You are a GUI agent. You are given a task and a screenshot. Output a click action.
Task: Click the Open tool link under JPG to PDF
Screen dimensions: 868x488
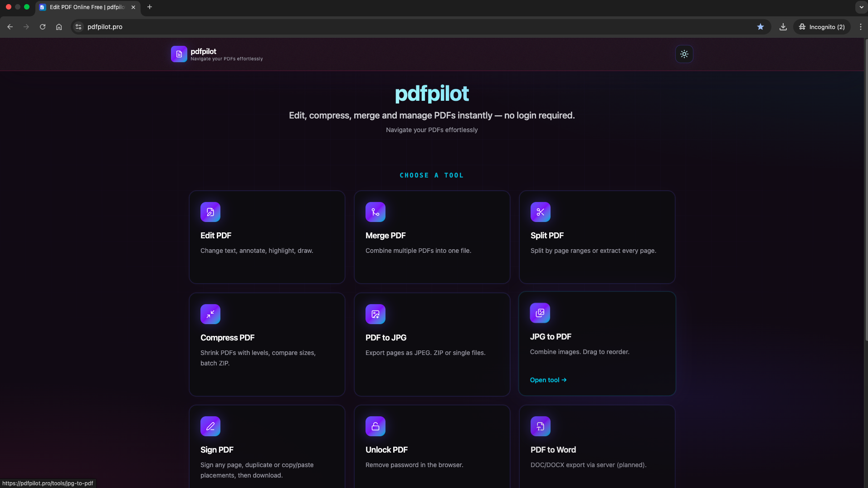(547, 380)
